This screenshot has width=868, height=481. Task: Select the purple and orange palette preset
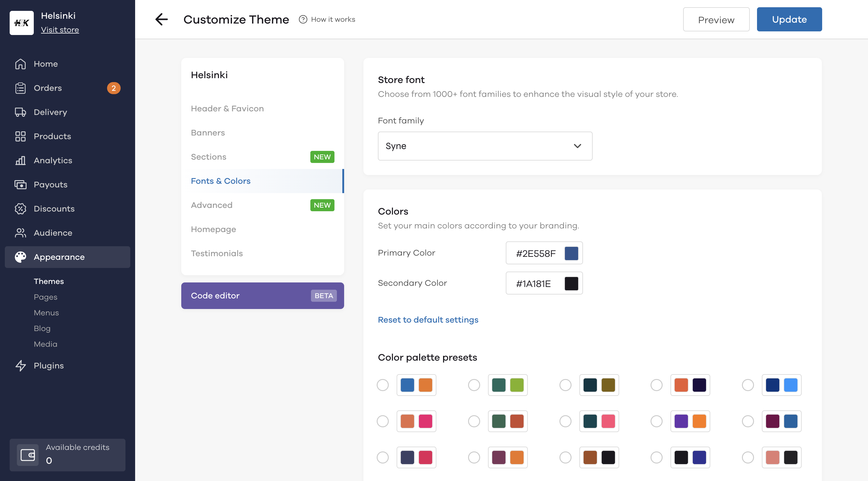coord(656,421)
